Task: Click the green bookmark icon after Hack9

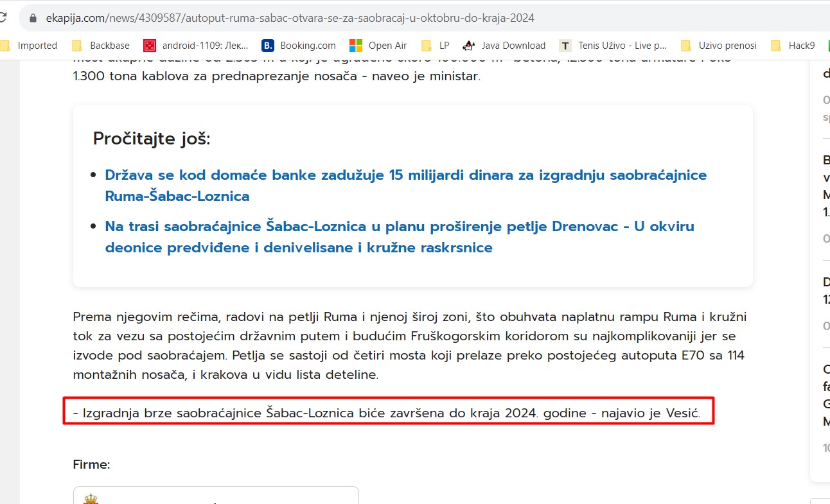Action: pos(827,46)
